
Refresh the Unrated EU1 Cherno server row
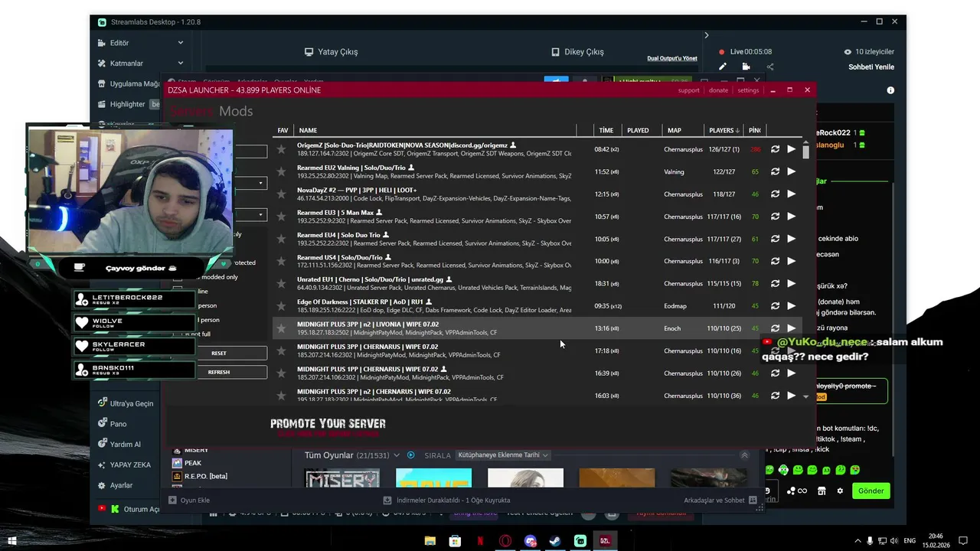[x=775, y=284]
